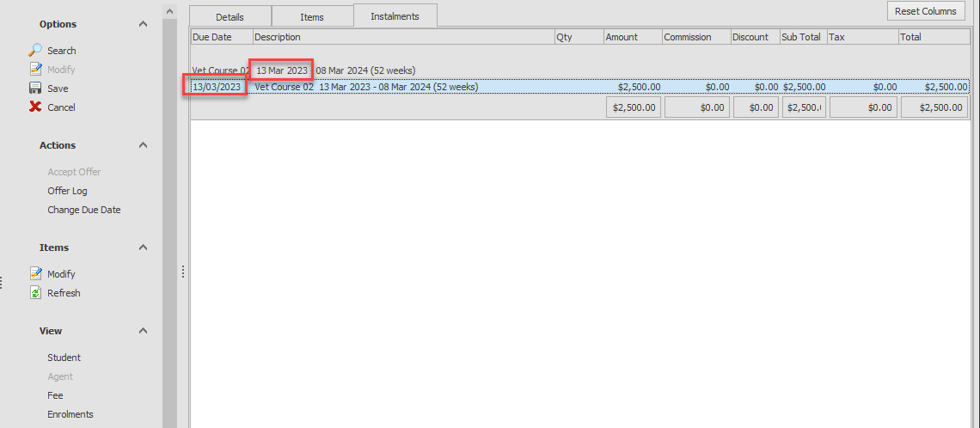Click the Search magnifier icon

coord(35,51)
